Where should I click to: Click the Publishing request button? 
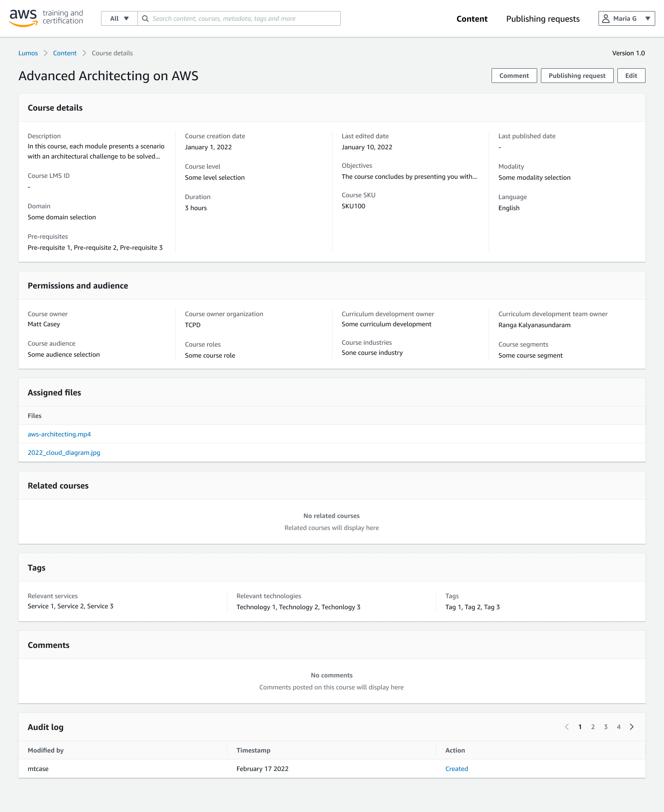577,76
